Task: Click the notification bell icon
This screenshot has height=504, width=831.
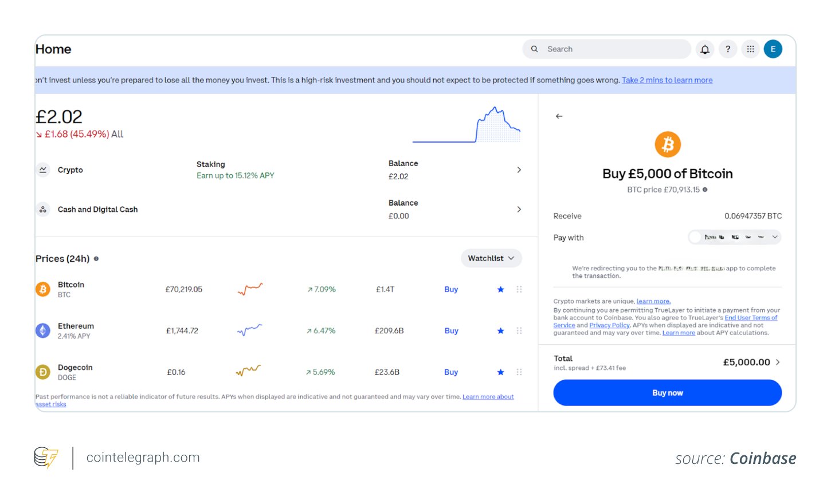Action: tap(705, 49)
